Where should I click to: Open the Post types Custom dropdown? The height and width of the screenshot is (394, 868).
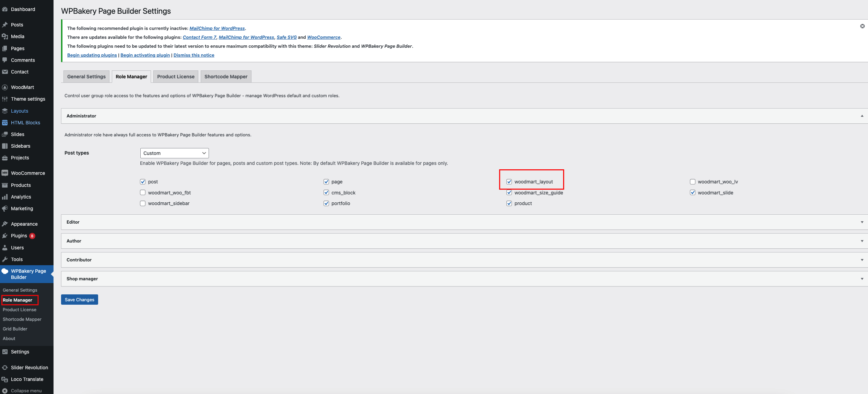click(x=174, y=153)
